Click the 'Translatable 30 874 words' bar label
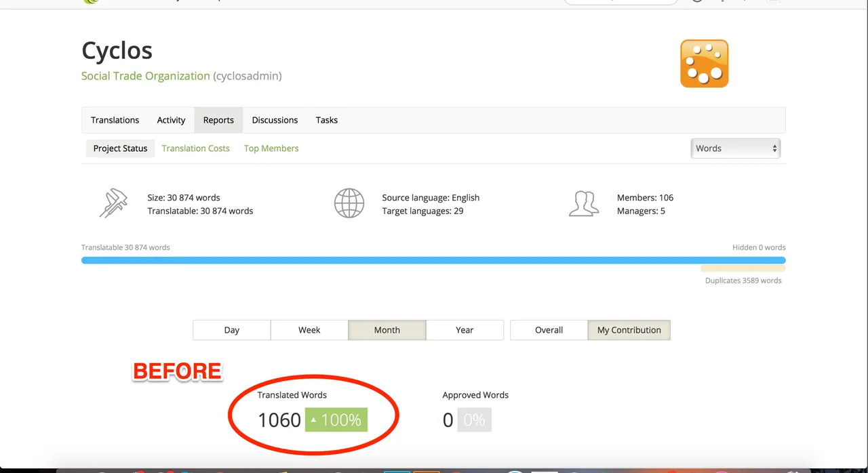 pyautogui.click(x=125, y=247)
